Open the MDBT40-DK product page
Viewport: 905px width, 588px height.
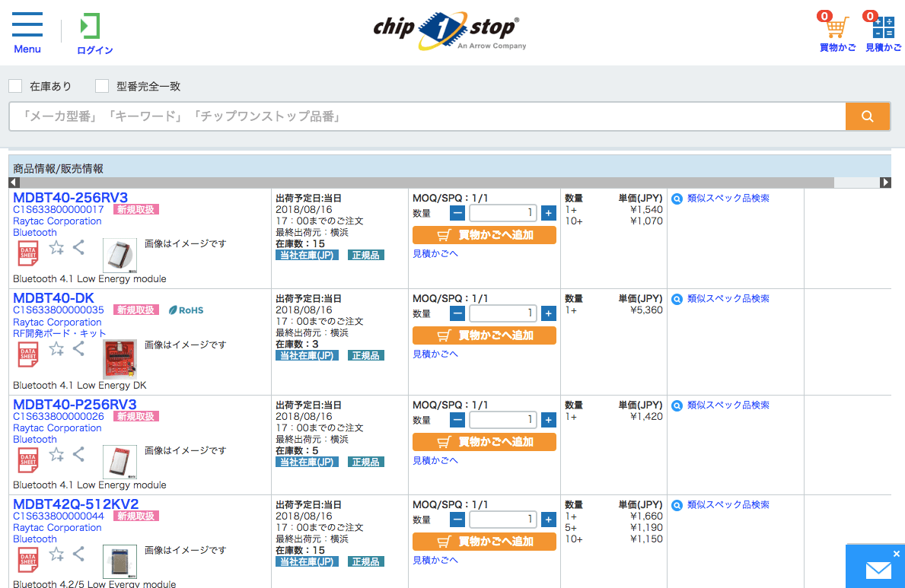pos(54,297)
